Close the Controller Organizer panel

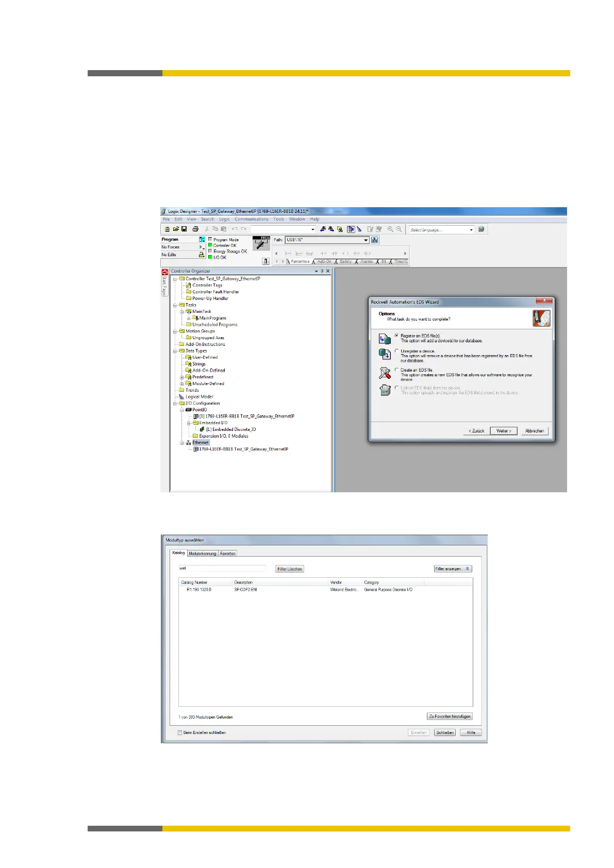328,271
